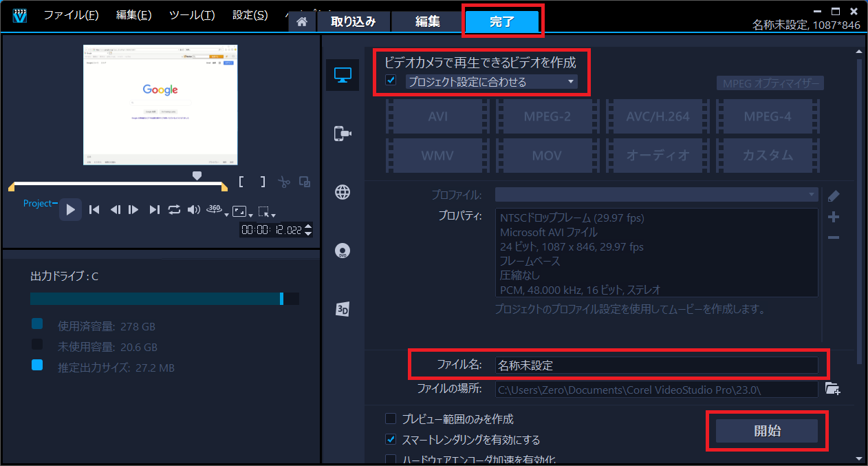Viewport: 868px width, 466px height.
Task: Choose the オーディオ format
Action: coord(658,156)
